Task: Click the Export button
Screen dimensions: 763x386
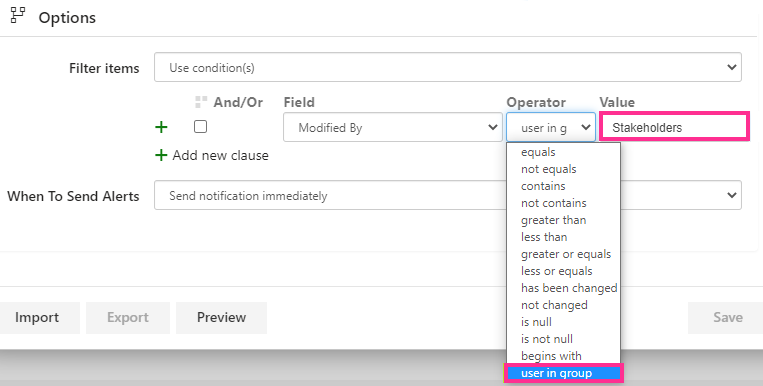Action: [127, 317]
